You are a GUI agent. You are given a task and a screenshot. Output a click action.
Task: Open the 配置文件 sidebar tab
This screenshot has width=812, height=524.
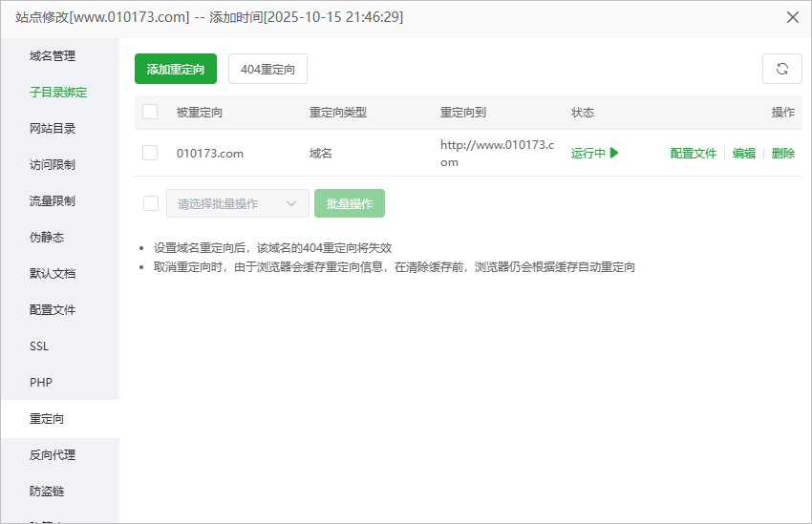60,309
